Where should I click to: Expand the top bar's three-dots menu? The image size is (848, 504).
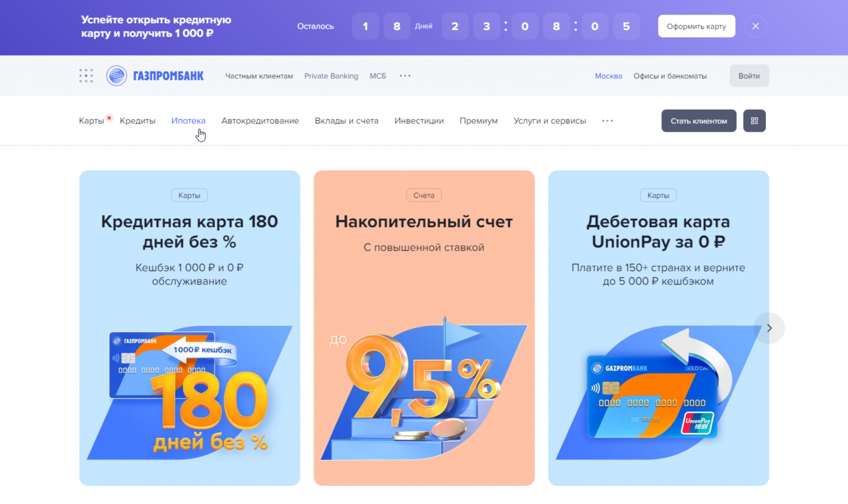(405, 76)
